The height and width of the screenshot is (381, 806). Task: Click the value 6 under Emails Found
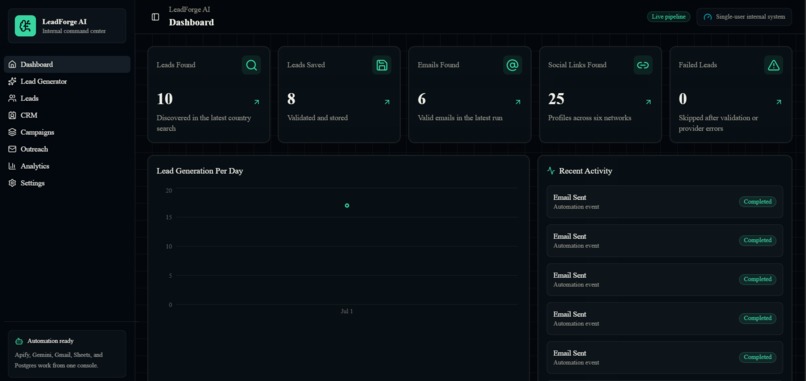[422, 99]
